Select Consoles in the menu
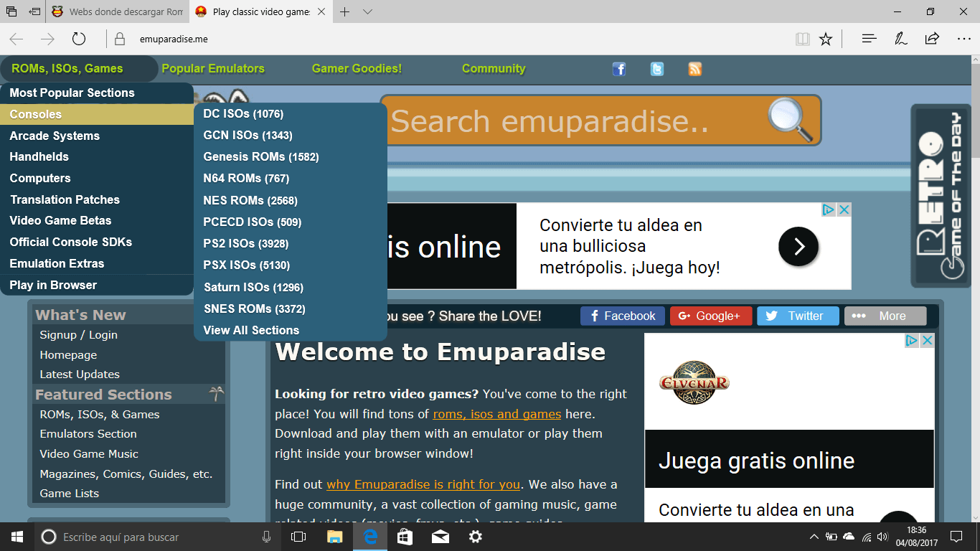980x551 pixels. coord(97,114)
